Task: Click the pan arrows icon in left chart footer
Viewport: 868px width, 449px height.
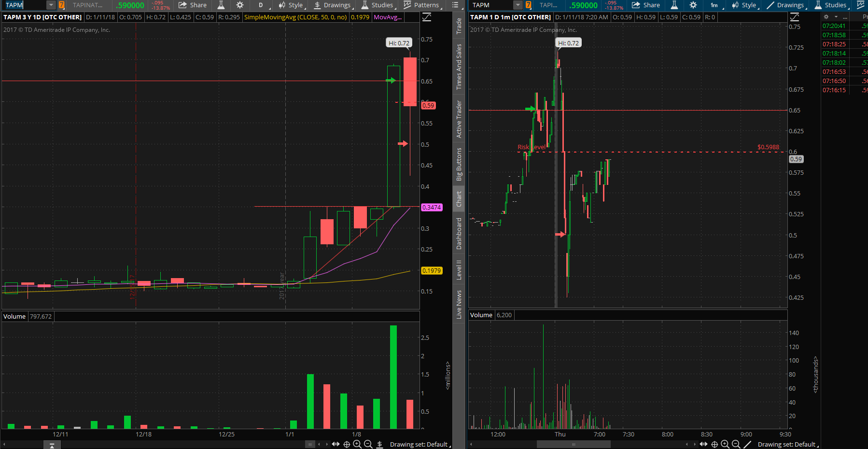Action: pyautogui.click(x=336, y=444)
